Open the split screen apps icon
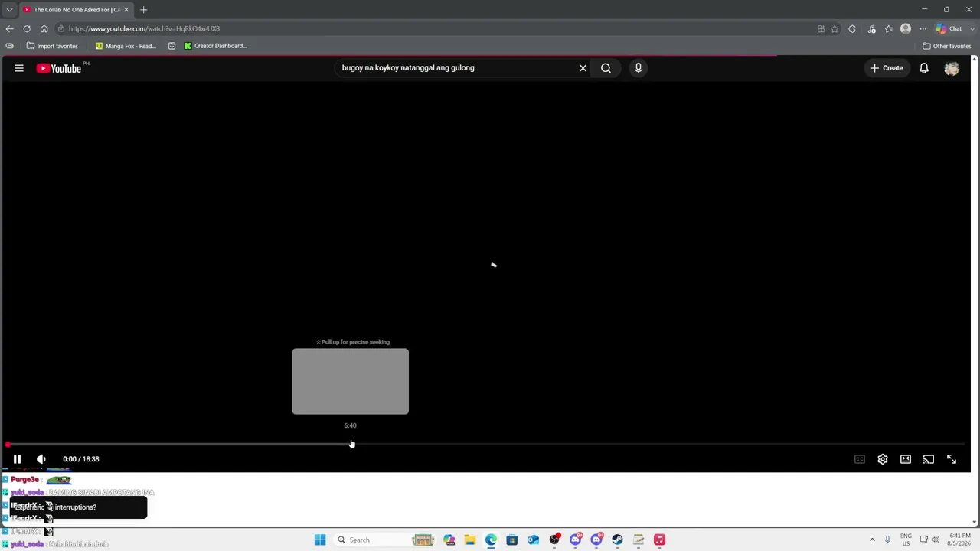The height and width of the screenshot is (551, 980). coord(821,29)
